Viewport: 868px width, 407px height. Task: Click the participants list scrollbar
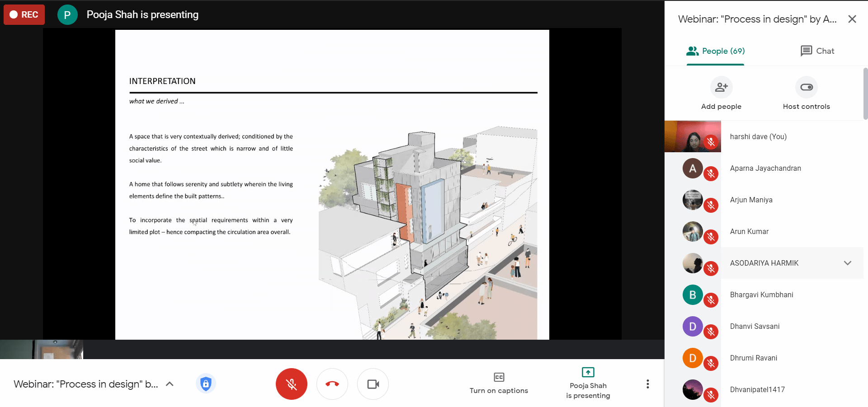(x=865, y=94)
